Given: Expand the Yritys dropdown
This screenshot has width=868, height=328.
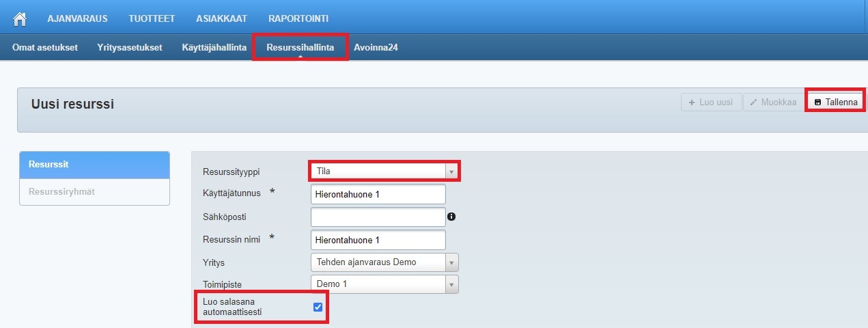Looking at the screenshot, I should coord(384,262).
